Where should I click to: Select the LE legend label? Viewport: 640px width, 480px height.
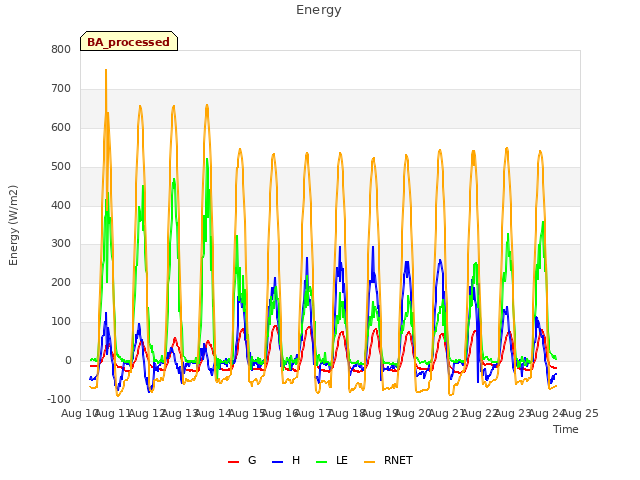(x=342, y=460)
